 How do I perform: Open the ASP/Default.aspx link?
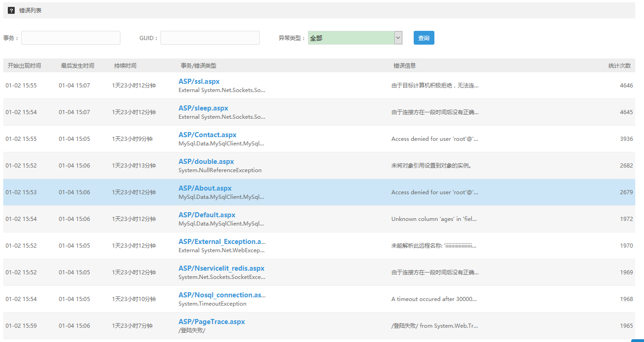point(207,215)
